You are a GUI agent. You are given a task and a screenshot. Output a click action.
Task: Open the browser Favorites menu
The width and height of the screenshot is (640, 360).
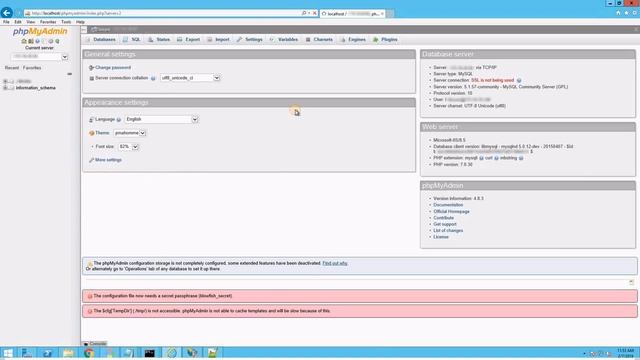click(x=48, y=22)
